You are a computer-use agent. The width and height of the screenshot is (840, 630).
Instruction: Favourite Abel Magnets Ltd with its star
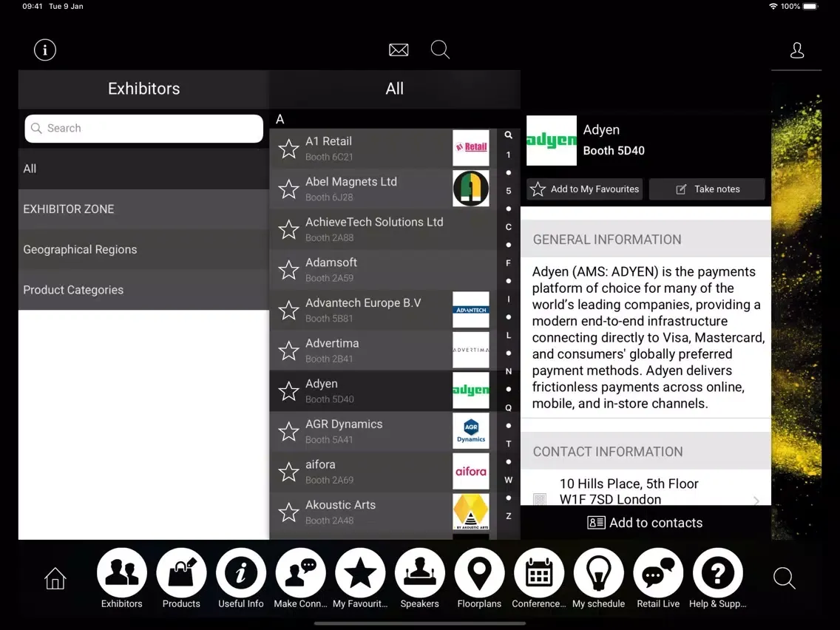click(x=288, y=189)
